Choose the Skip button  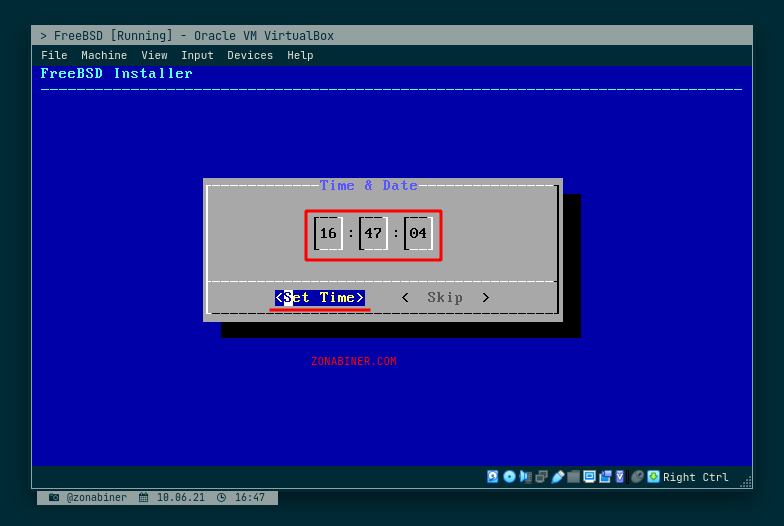point(445,298)
